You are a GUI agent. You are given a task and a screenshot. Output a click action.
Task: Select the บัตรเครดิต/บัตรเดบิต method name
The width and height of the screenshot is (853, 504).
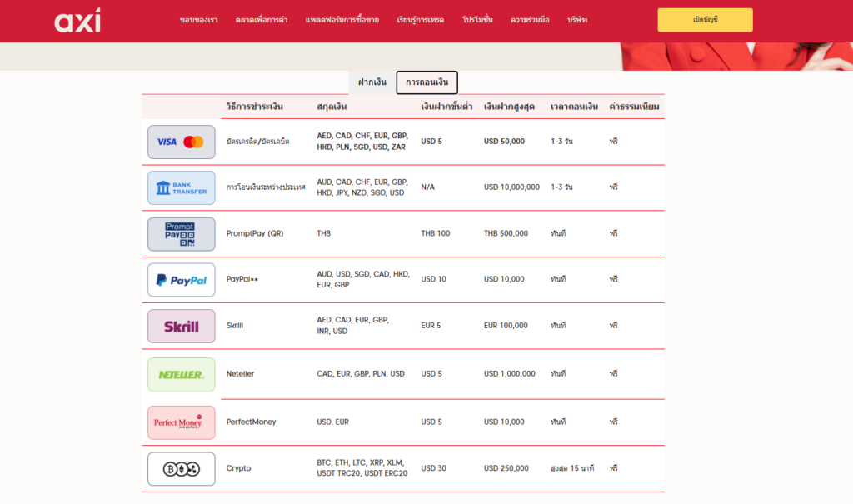coord(258,142)
